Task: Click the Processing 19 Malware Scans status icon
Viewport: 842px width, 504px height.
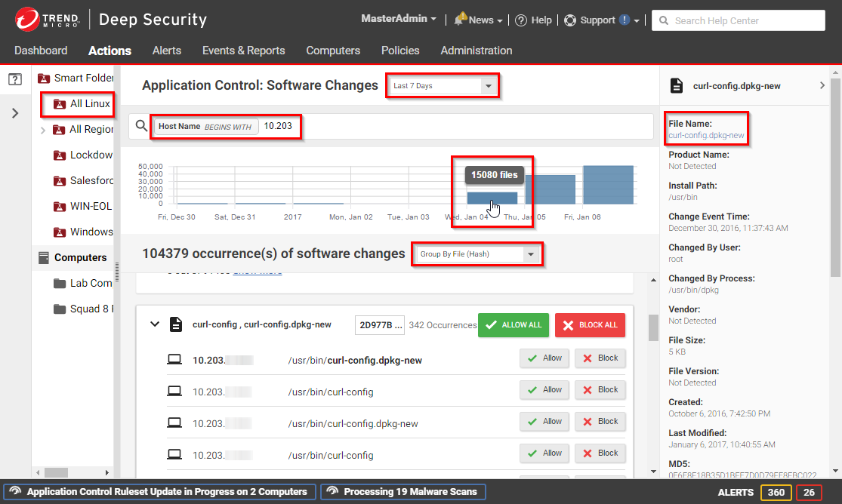Action: [x=332, y=491]
